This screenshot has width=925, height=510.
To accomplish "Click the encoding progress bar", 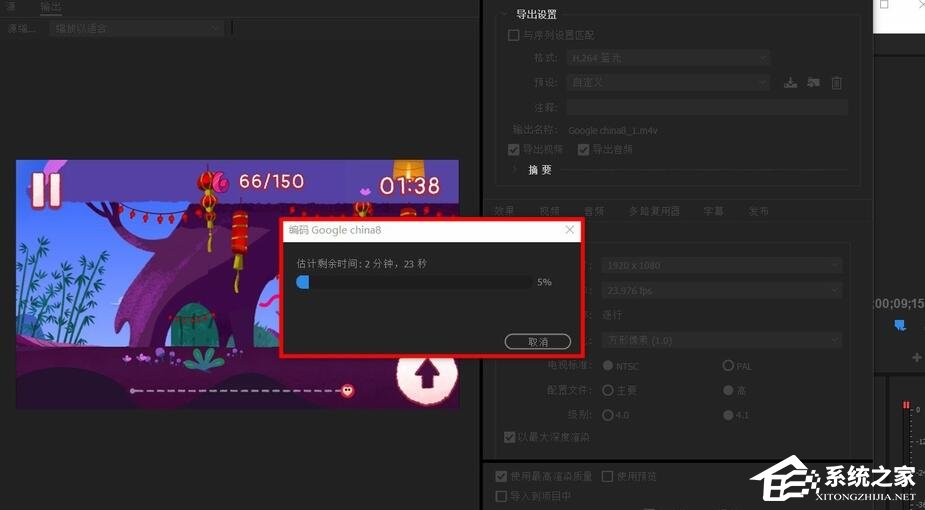I will pos(414,282).
